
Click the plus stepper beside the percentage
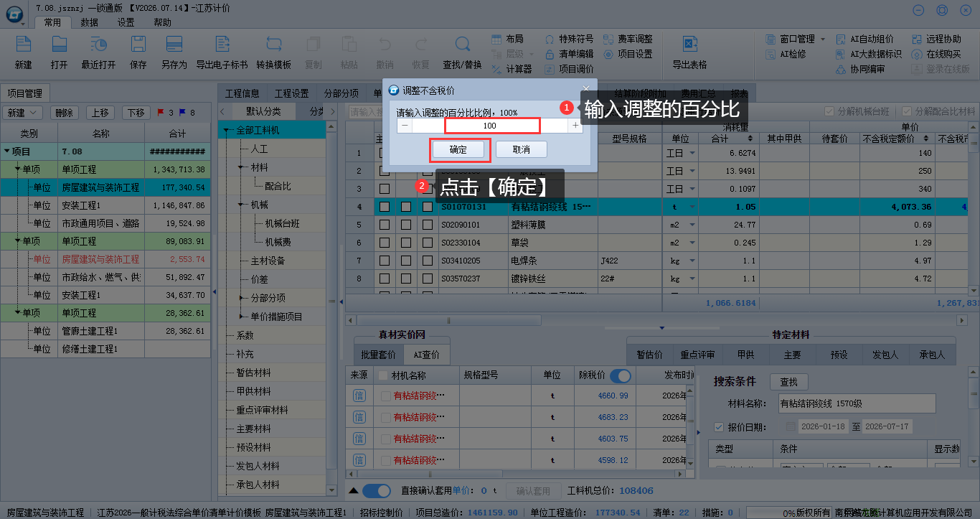(575, 126)
